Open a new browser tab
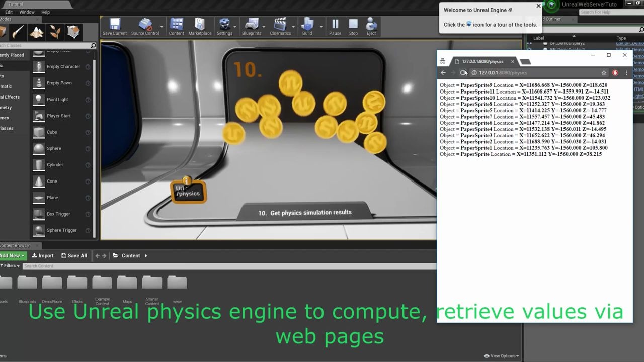Viewport: 644px width, 362px height. [525, 62]
